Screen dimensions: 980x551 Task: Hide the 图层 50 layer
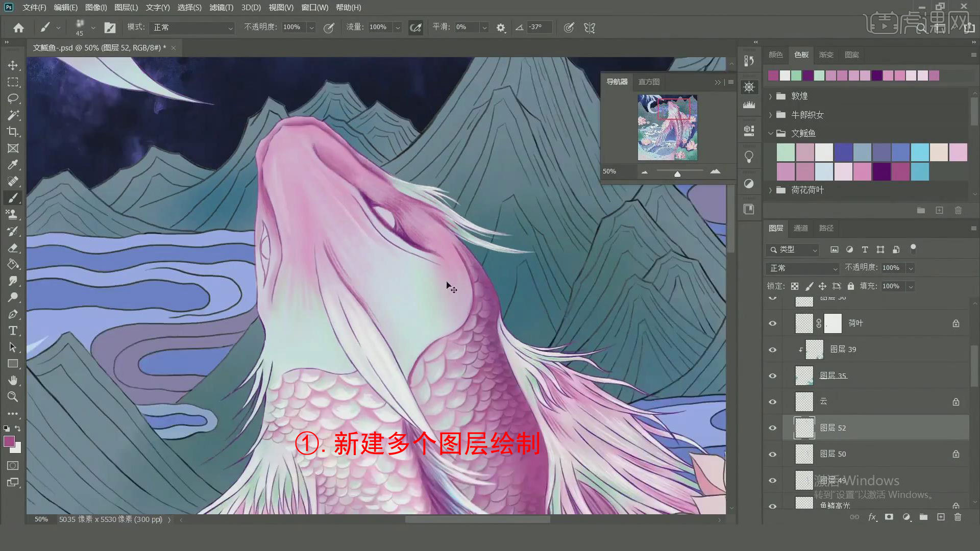(773, 455)
